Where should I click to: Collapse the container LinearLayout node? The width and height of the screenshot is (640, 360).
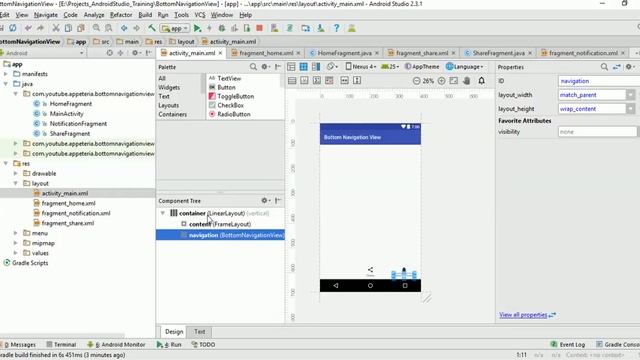(163, 213)
